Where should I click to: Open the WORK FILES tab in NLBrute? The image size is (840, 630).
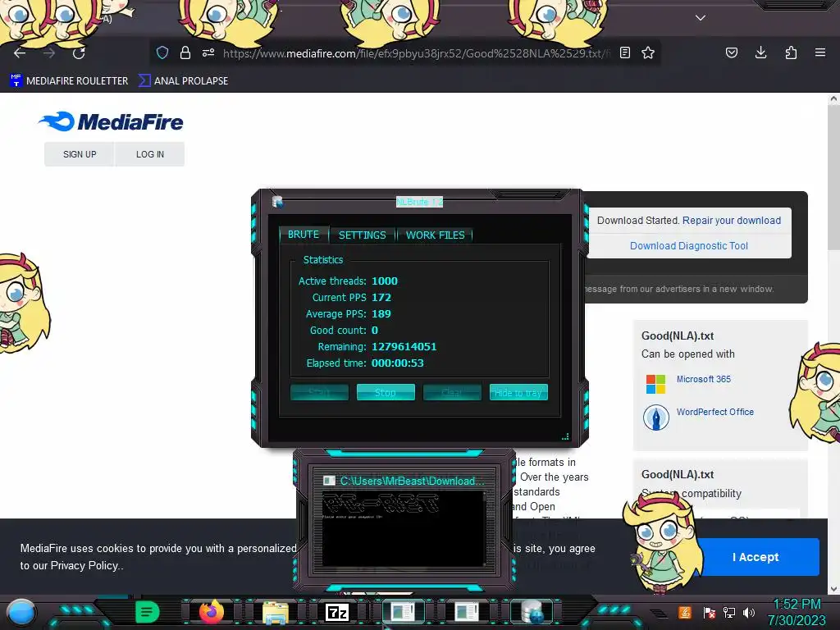[435, 235]
